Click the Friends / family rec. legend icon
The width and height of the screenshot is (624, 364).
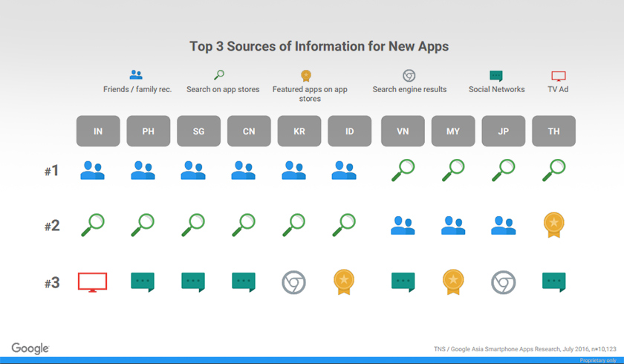coord(136,75)
